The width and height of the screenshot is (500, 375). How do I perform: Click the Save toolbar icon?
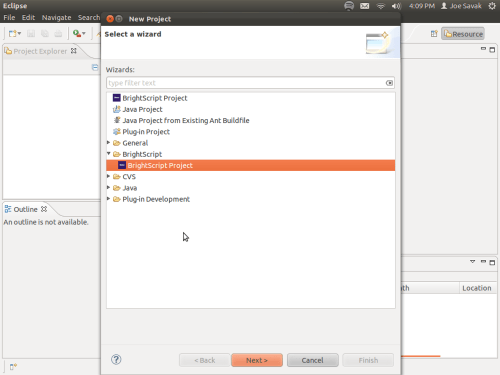coord(31,33)
